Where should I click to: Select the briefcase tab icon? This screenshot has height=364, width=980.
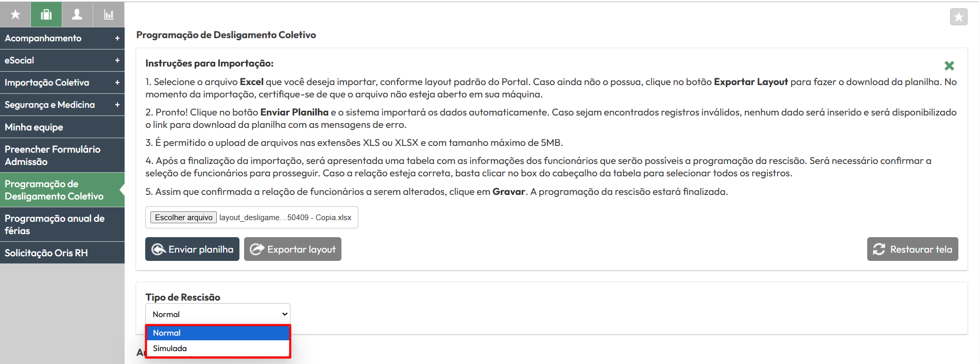tap(46, 14)
